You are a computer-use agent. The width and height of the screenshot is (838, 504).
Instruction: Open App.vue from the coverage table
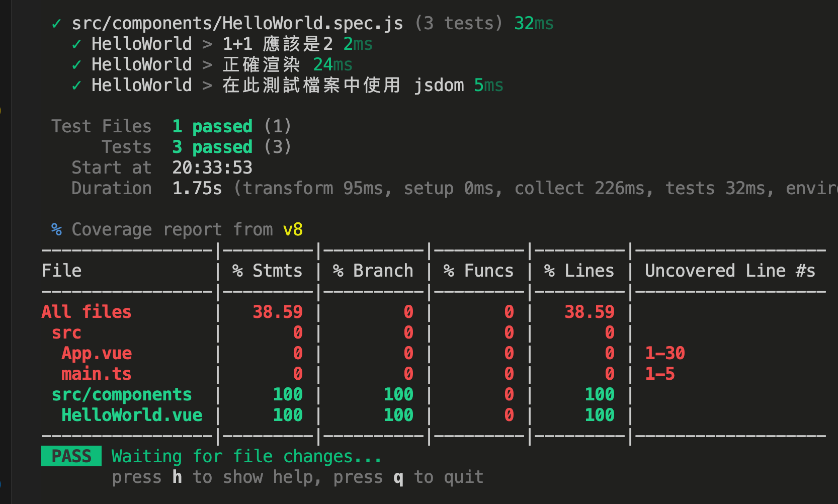(x=97, y=353)
